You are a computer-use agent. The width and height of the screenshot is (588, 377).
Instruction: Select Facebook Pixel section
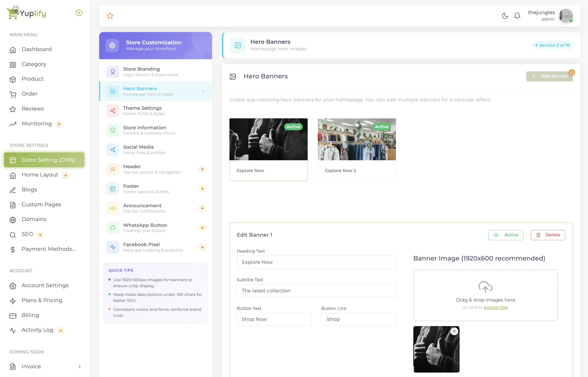coord(156,247)
